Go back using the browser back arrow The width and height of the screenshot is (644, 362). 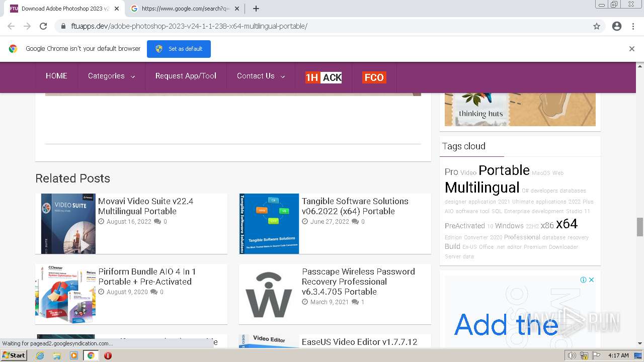[11, 26]
